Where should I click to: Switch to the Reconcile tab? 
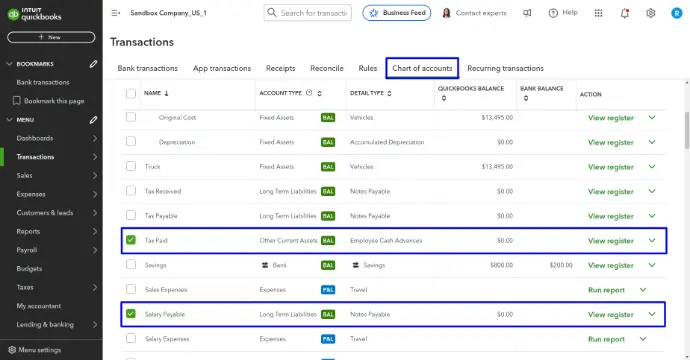(x=327, y=68)
